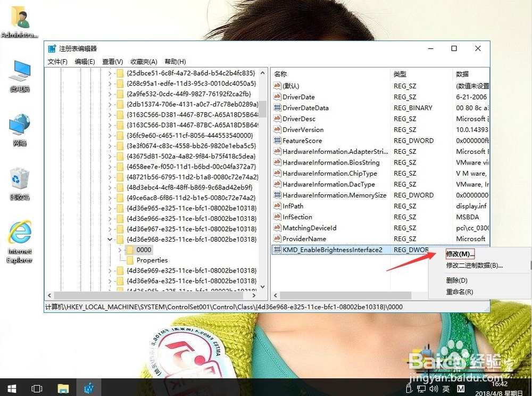Viewport: 532px width, 396px height.
Task: Click tree pane scroll down arrow
Action: 263,287
